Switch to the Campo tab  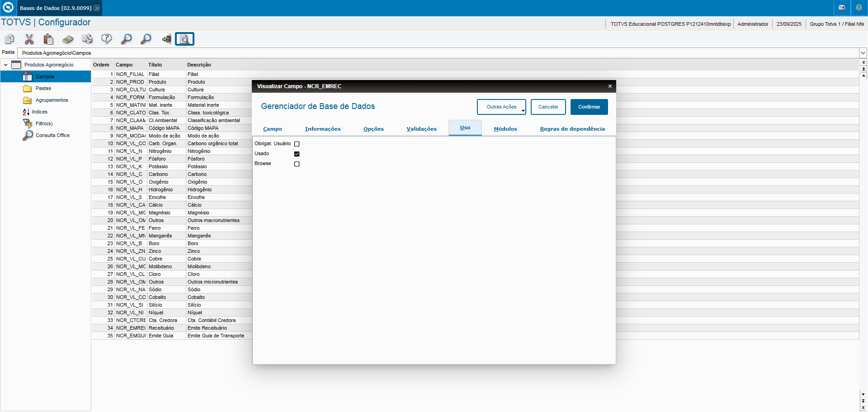click(x=273, y=129)
